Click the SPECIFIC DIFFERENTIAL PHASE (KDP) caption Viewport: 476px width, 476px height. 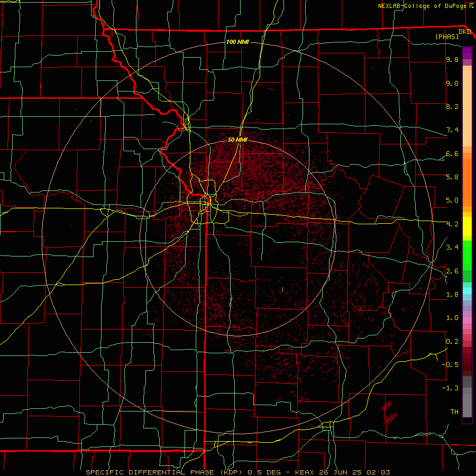click(x=165, y=472)
